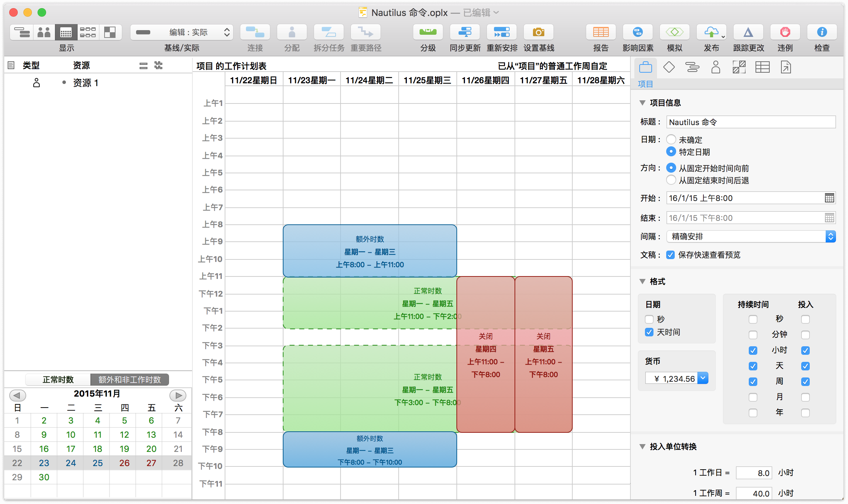Open the 开始 date calendar picker
Screen dimensions: 848x504
point(830,198)
